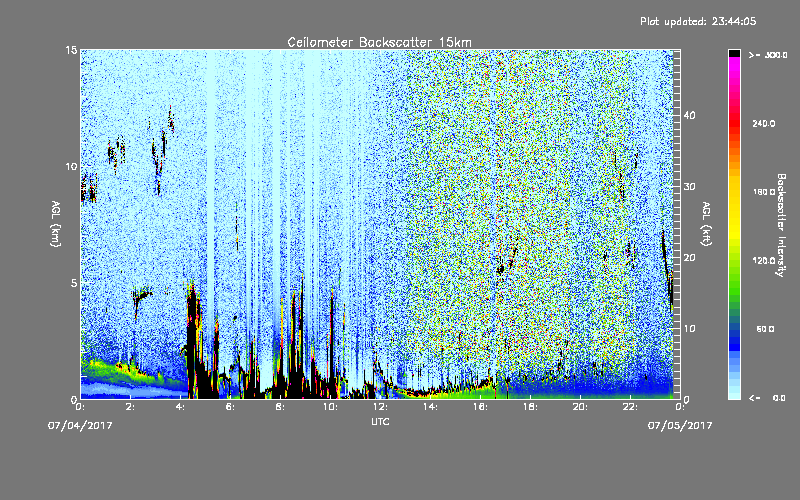This screenshot has height=500, width=800.
Task: Select the "10" tick on km axis
Action: (x=71, y=166)
